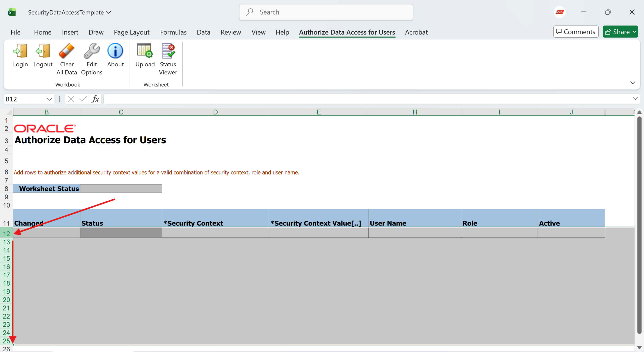
Task: Switch to the Formulas tab
Action: tap(173, 32)
